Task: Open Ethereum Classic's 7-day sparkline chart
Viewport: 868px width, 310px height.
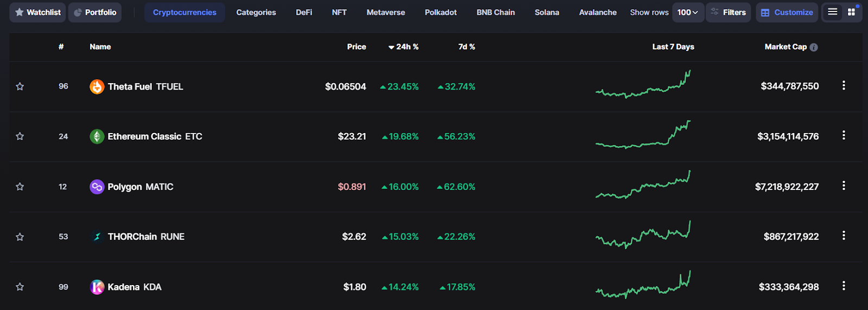Action: (x=643, y=136)
